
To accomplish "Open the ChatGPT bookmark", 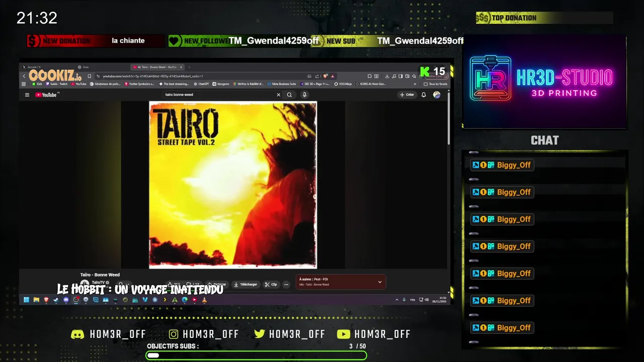I will pos(201,84).
